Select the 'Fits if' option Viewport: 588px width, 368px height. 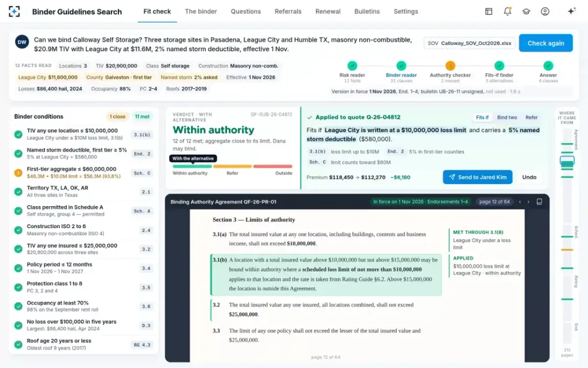tap(482, 118)
